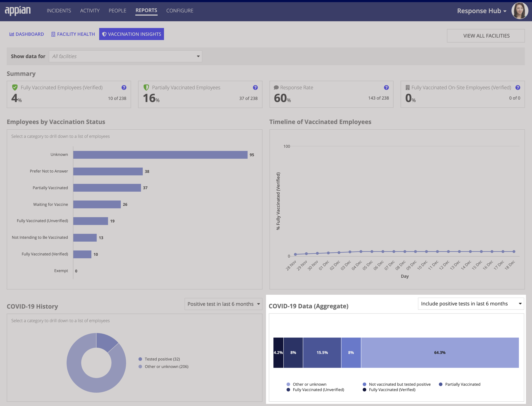Image resolution: width=532 pixels, height=406 pixels.
Task: Click the Exempt category label
Action: (61, 271)
